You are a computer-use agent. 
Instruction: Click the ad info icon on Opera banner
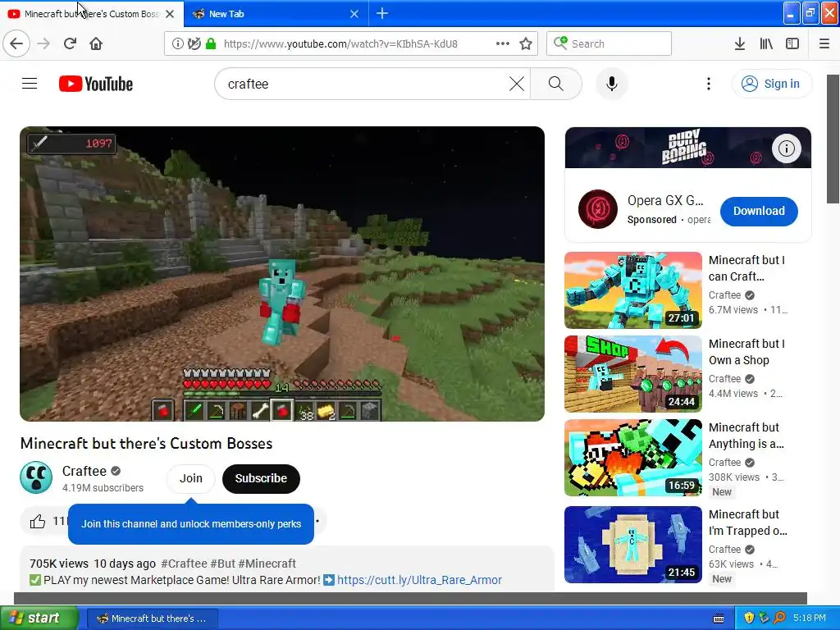786,148
